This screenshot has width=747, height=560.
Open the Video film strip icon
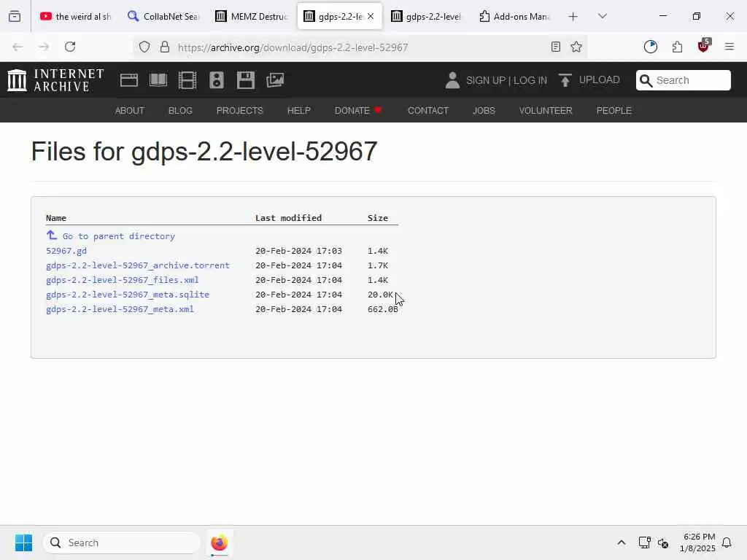pyautogui.click(x=187, y=80)
